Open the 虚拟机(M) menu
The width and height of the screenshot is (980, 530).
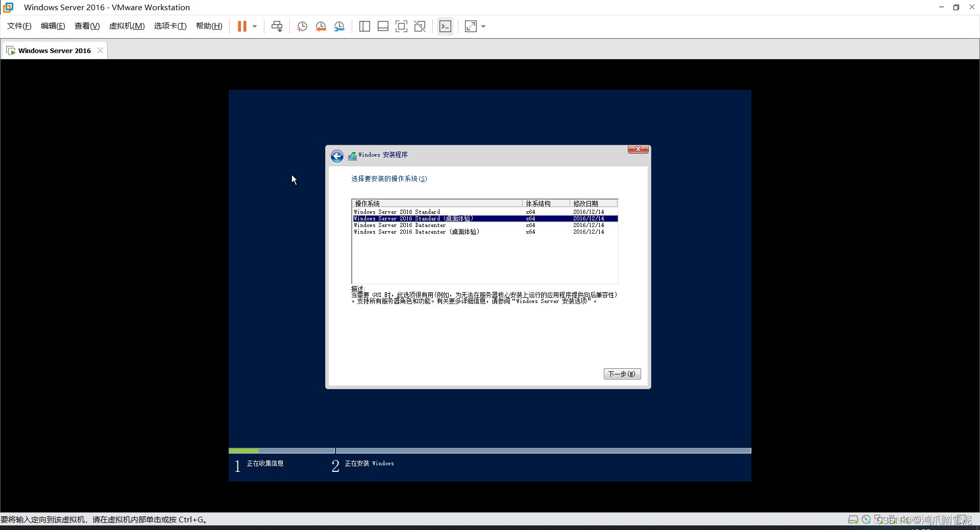pos(127,26)
